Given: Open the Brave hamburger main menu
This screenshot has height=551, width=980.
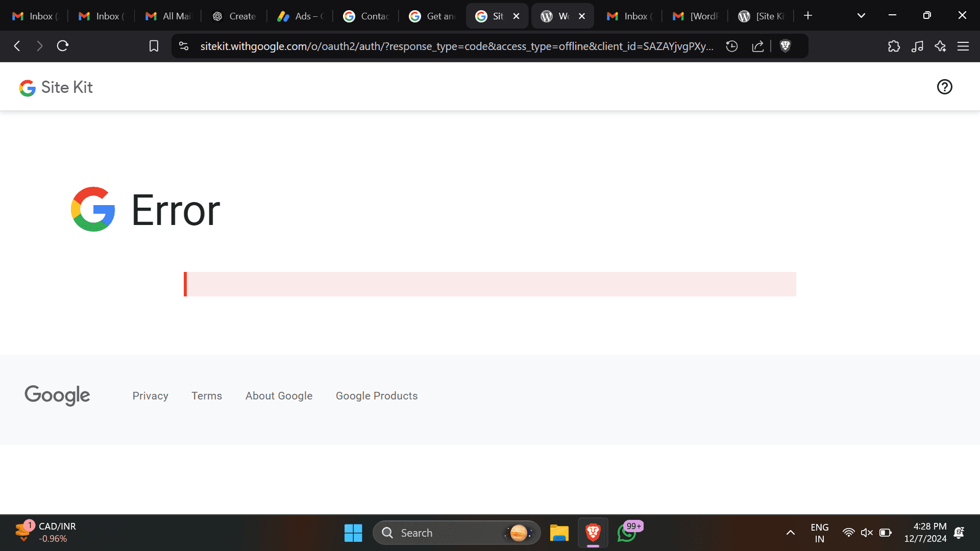Looking at the screenshot, I should click(x=963, y=46).
